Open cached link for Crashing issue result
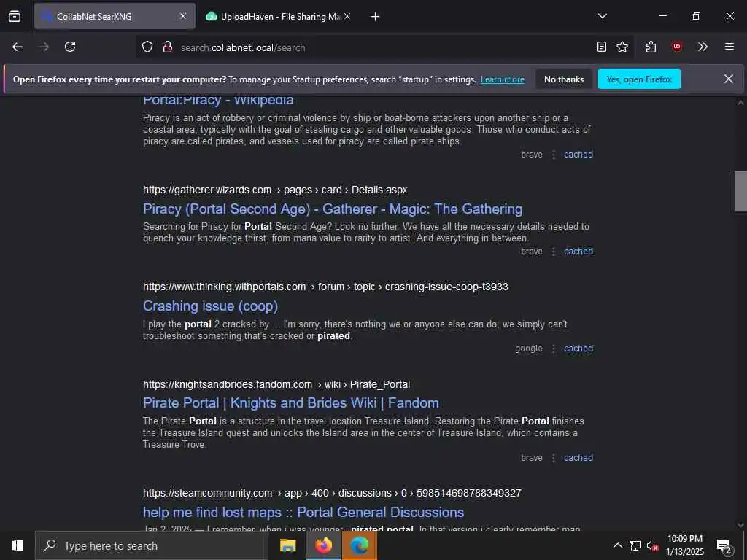 coord(578,349)
